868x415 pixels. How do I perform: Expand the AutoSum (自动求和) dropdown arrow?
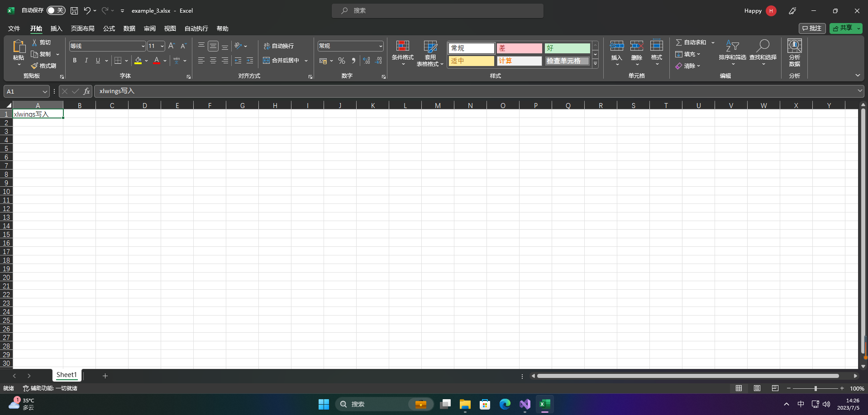(x=713, y=42)
